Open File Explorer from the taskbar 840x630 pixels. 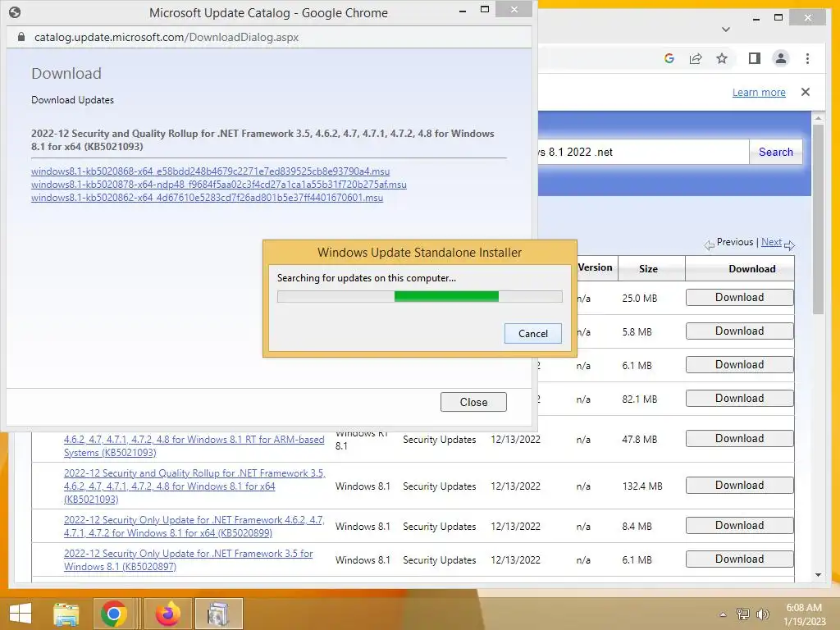[66, 614]
